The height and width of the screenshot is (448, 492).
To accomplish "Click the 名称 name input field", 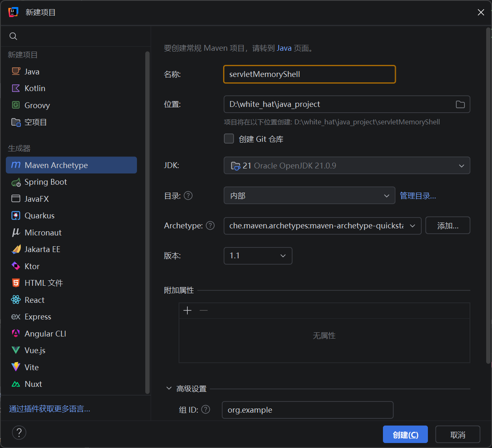I will click(x=309, y=74).
